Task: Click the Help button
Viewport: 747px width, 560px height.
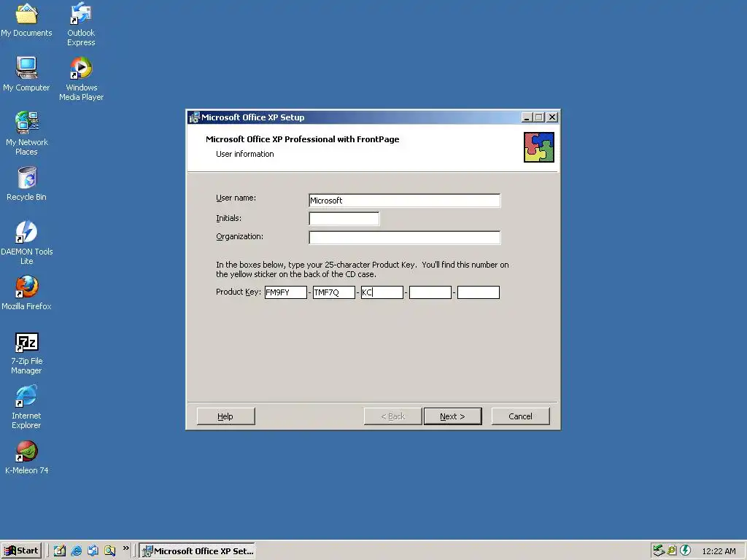Action: click(x=226, y=416)
